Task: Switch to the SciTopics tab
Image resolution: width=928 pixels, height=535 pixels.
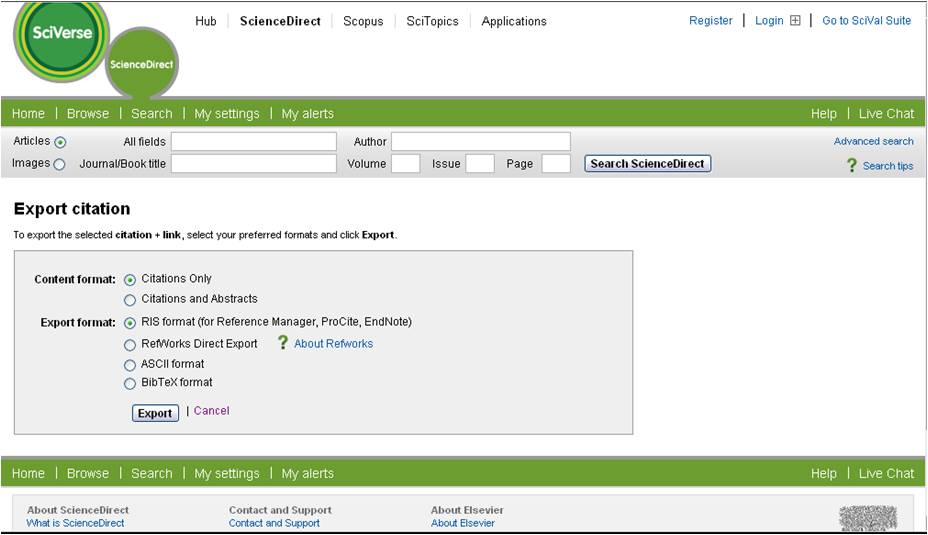Action: click(432, 21)
